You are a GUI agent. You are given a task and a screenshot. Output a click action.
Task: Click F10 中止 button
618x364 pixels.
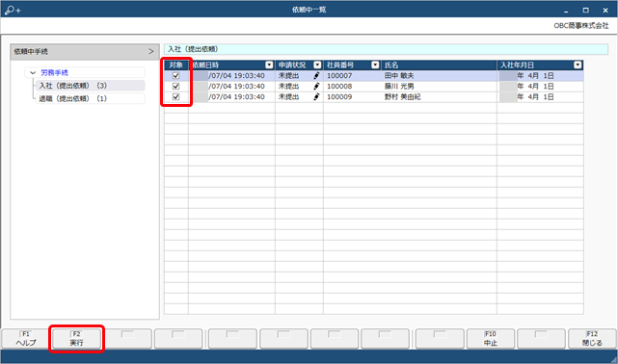pos(491,339)
